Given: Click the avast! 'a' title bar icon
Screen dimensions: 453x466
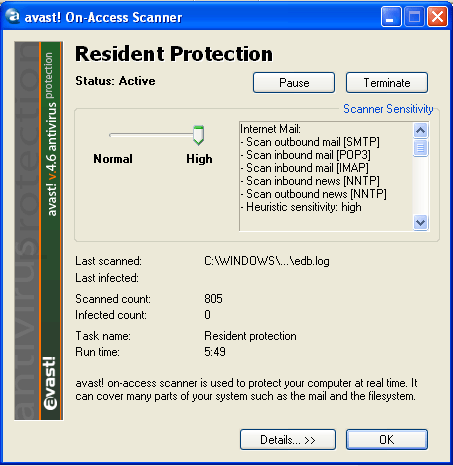Looking at the screenshot, I should tap(13, 16).
